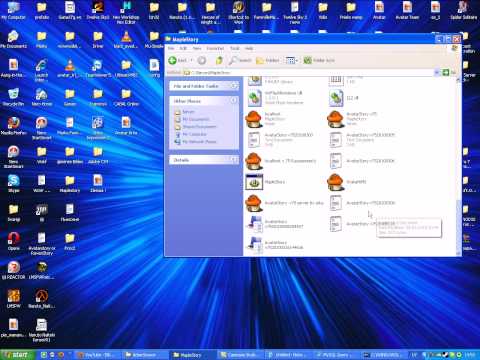Image resolution: width=480 pixels, height=360 pixels.
Task: Open the Views dropdown button
Action: click(x=291, y=60)
